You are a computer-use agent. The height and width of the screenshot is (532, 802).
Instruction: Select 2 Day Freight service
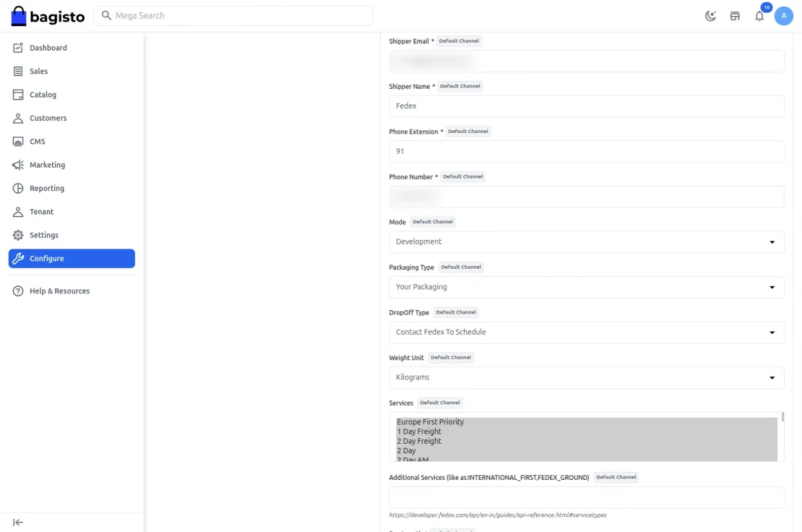[x=586, y=441]
